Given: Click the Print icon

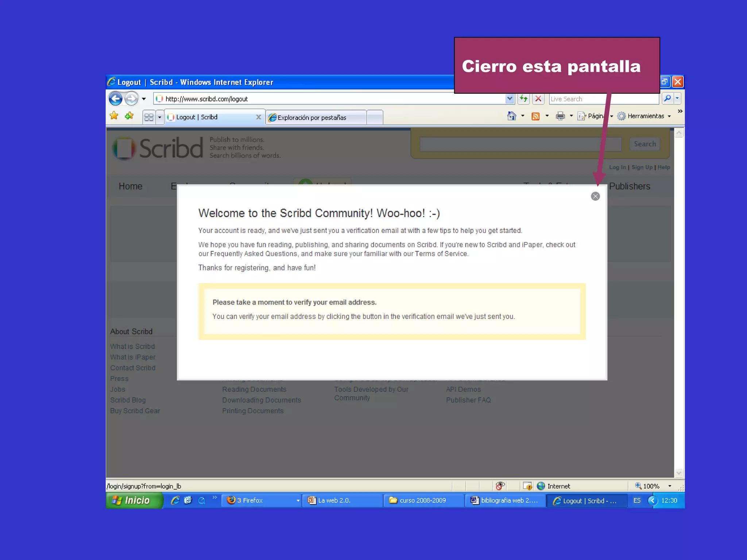Looking at the screenshot, I should 560,116.
